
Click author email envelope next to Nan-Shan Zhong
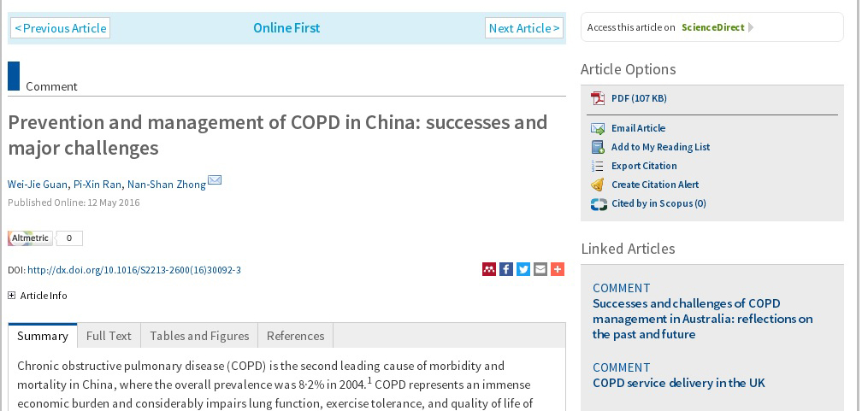coord(215,180)
